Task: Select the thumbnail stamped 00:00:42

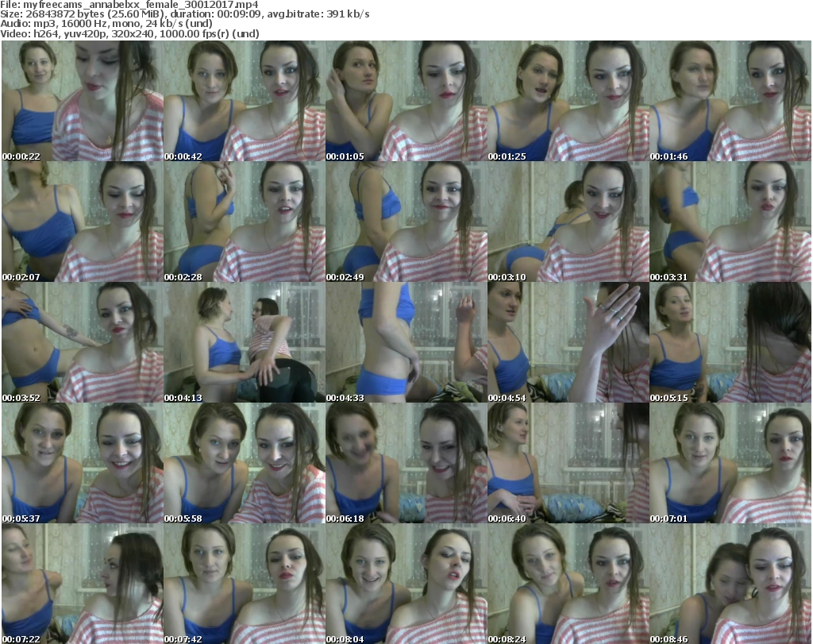Action: click(245, 101)
